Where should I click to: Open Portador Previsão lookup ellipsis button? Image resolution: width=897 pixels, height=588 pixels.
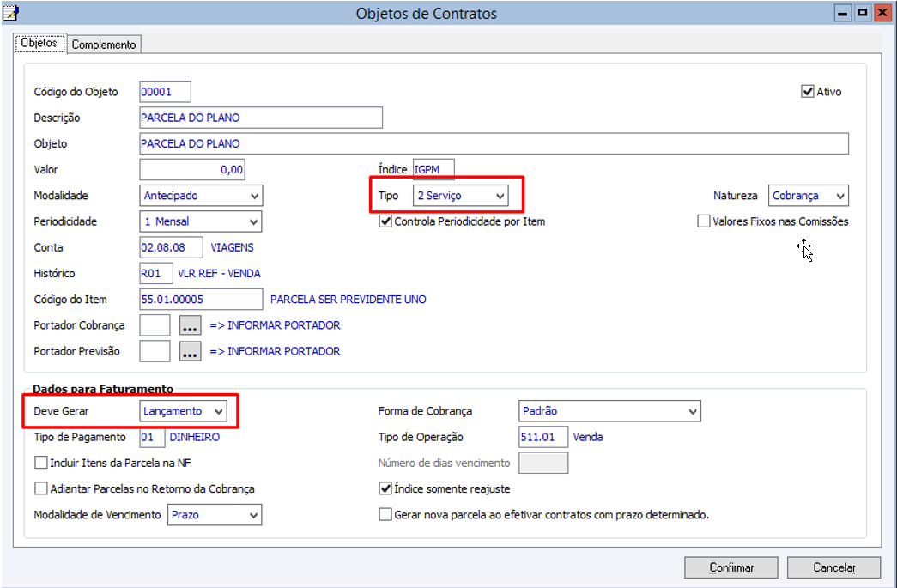click(190, 351)
